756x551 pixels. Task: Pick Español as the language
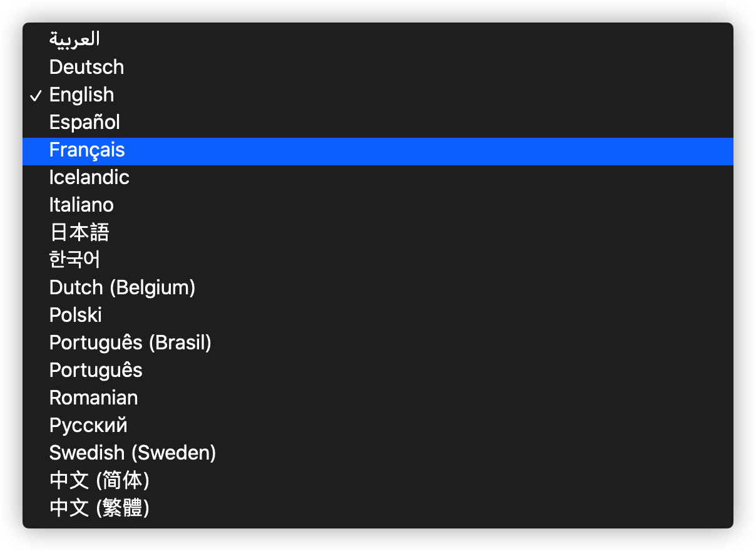tap(377, 121)
